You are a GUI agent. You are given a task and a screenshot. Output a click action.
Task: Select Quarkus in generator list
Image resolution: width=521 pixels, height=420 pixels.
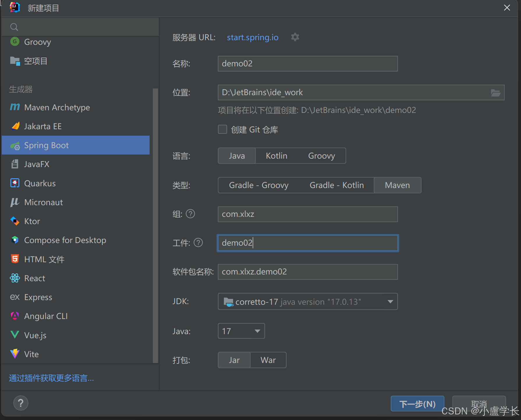[76, 183]
